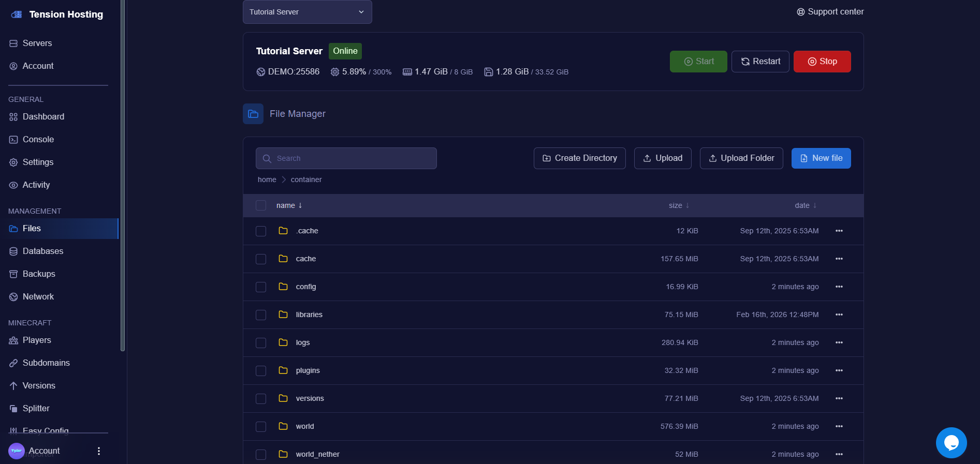This screenshot has height=464, width=980.
Task: Sort files by size column
Action: coord(679,206)
